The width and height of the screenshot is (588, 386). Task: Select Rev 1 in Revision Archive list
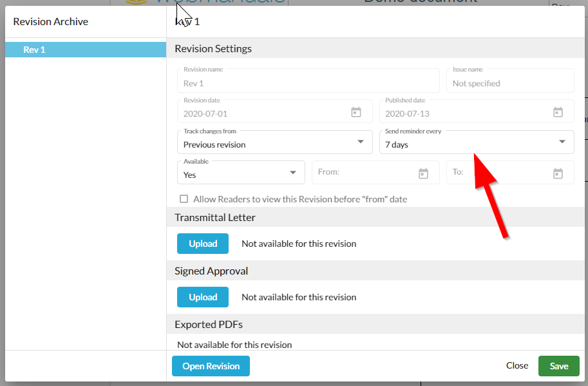(x=86, y=50)
